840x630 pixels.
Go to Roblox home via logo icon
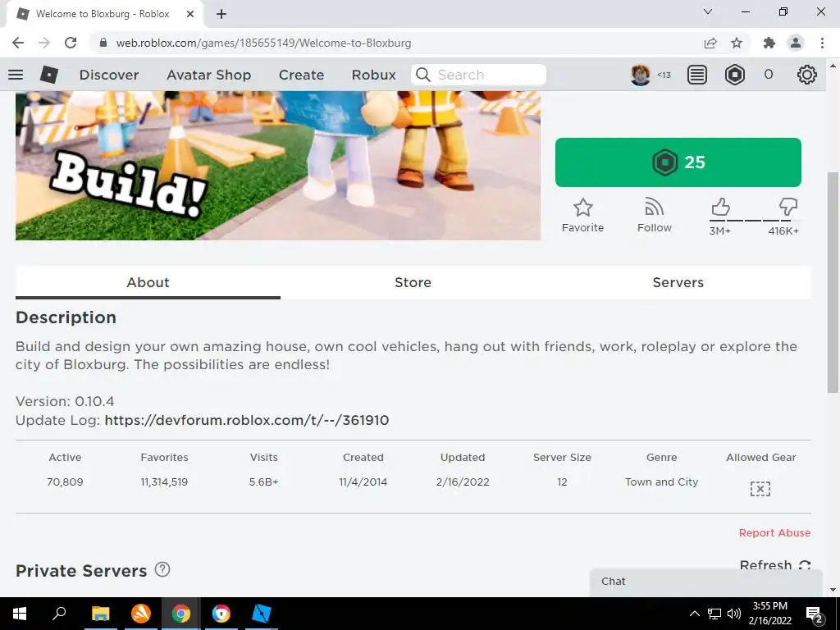coord(48,75)
